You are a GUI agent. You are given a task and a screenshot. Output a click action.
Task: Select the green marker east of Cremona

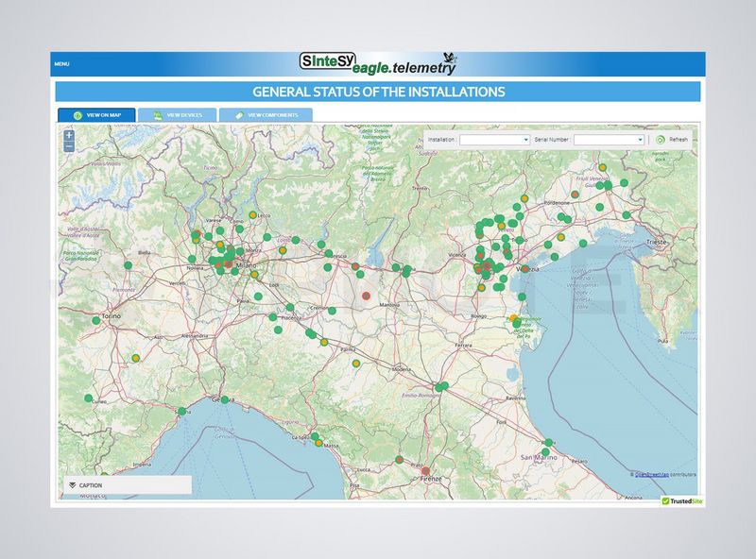(333, 311)
